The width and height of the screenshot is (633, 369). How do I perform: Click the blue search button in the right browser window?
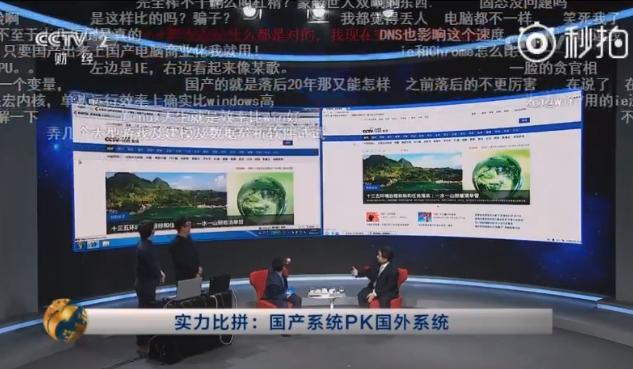pyautogui.click(x=524, y=120)
